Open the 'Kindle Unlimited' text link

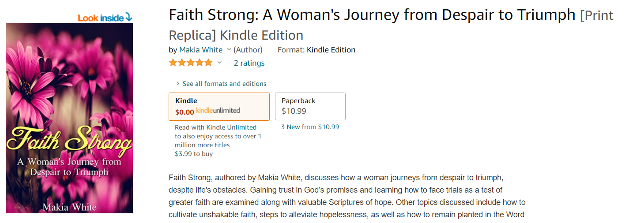pyautogui.click(x=231, y=127)
